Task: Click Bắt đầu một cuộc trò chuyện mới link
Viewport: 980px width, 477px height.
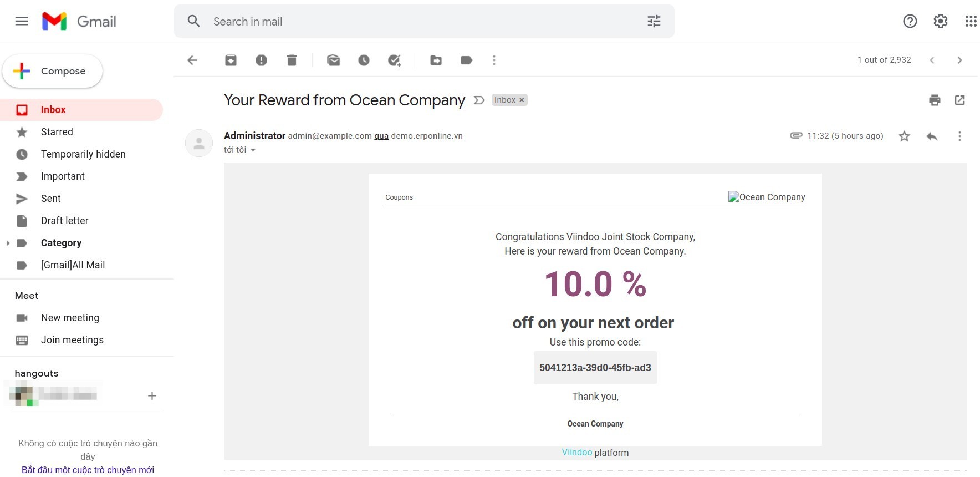Action: tap(88, 470)
